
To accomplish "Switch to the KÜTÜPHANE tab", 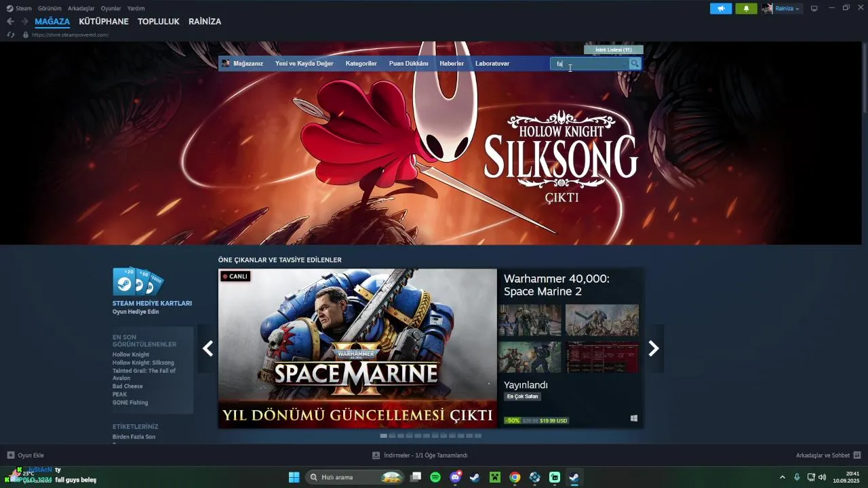I will click(104, 22).
